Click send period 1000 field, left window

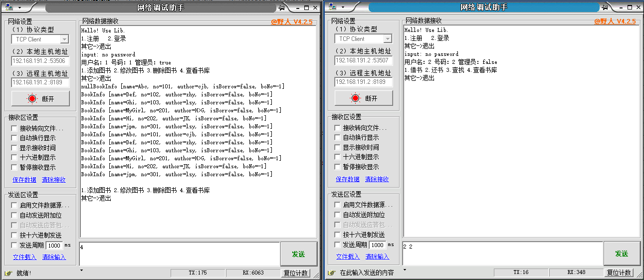pyautogui.click(x=54, y=246)
